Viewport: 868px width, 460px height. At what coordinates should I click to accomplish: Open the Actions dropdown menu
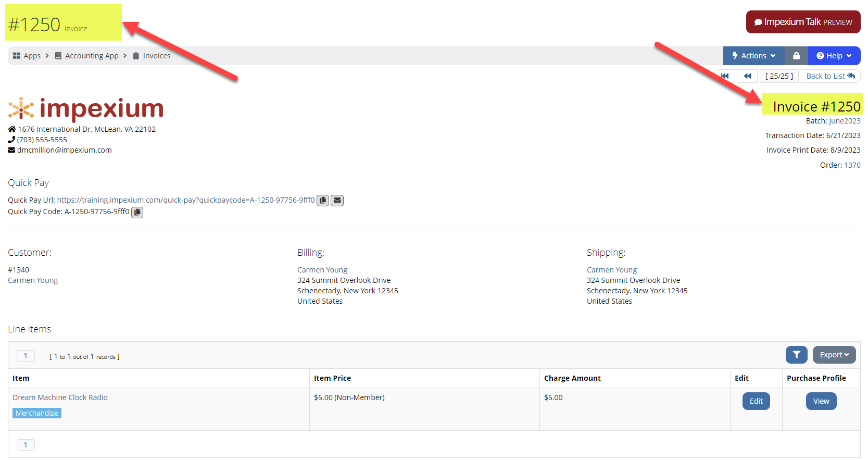coord(753,56)
